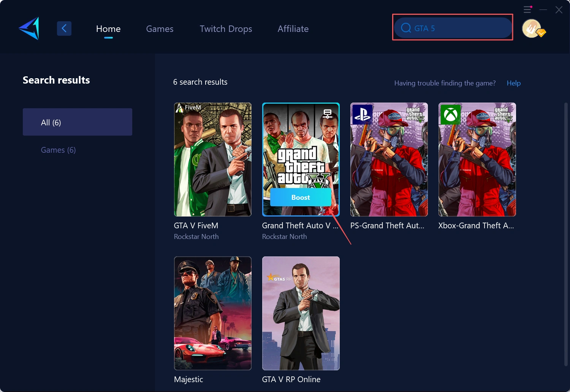Click Rockstar North under GTA V FiveM
The height and width of the screenshot is (392, 570).
click(196, 237)
